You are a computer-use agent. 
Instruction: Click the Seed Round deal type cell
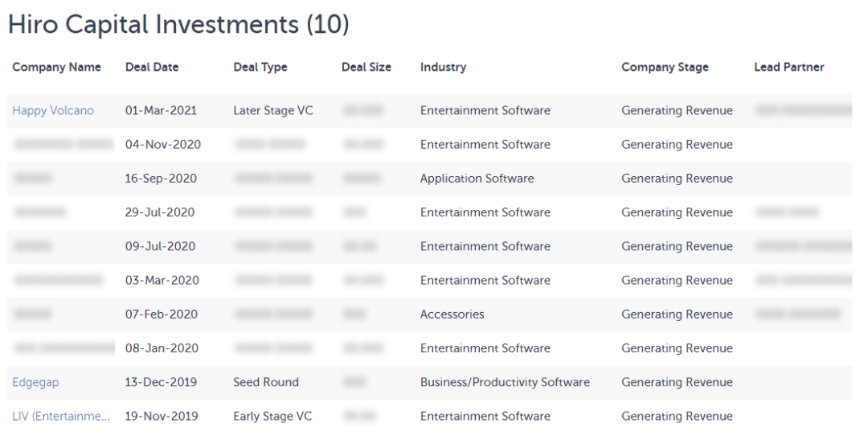(x=266, y=383)
